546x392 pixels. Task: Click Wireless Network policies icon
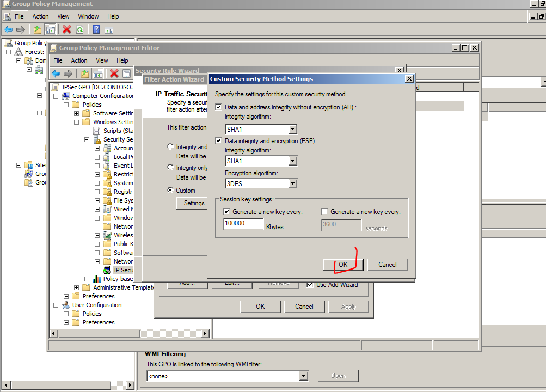click(107, 235)
